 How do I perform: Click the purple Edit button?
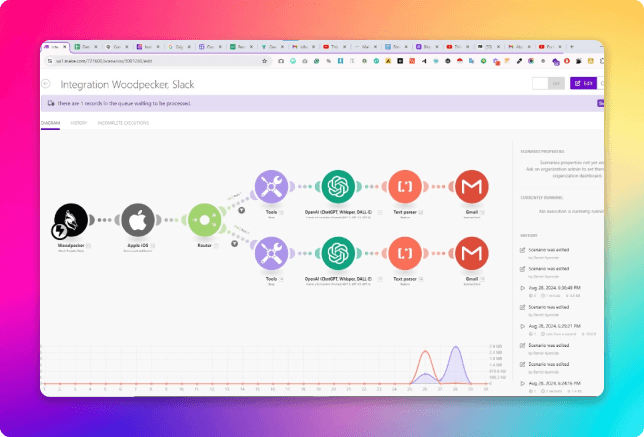point(583,83)
